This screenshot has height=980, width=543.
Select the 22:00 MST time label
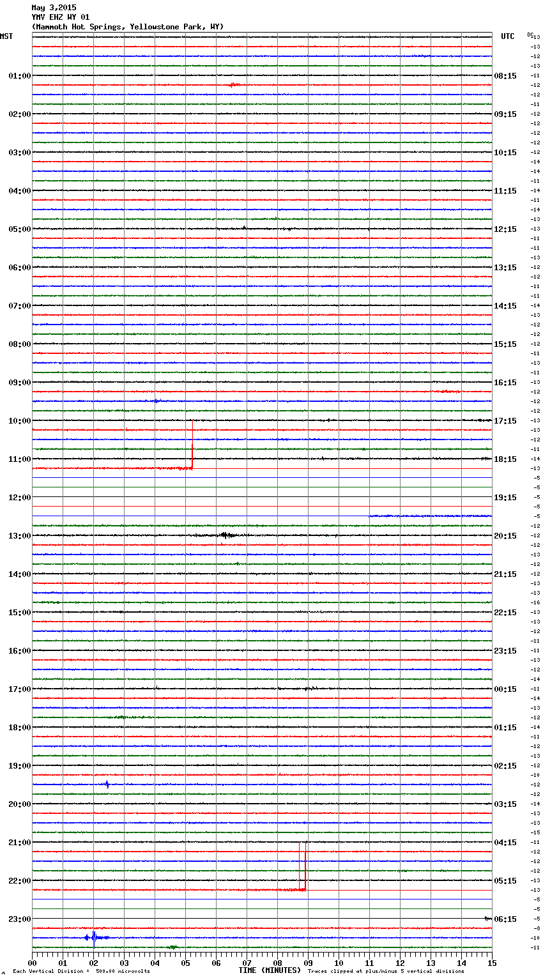click(20, 881)
